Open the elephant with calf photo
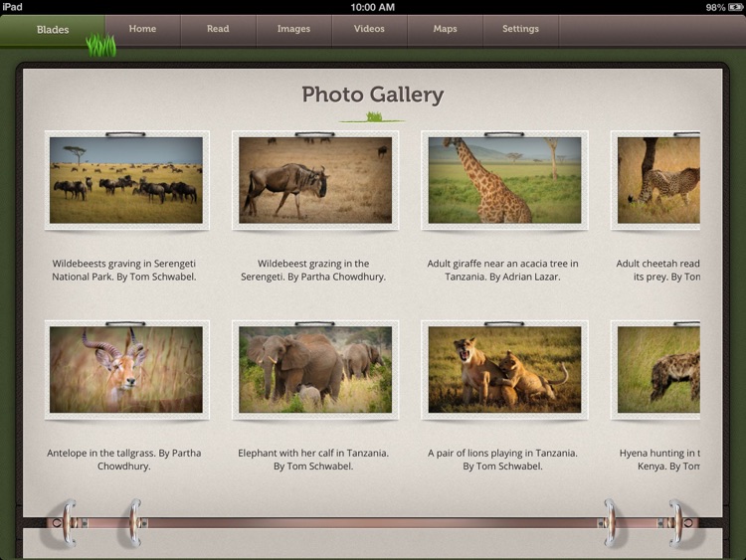Viewport: 746px width, 560px height. click(x=315, y=370)
